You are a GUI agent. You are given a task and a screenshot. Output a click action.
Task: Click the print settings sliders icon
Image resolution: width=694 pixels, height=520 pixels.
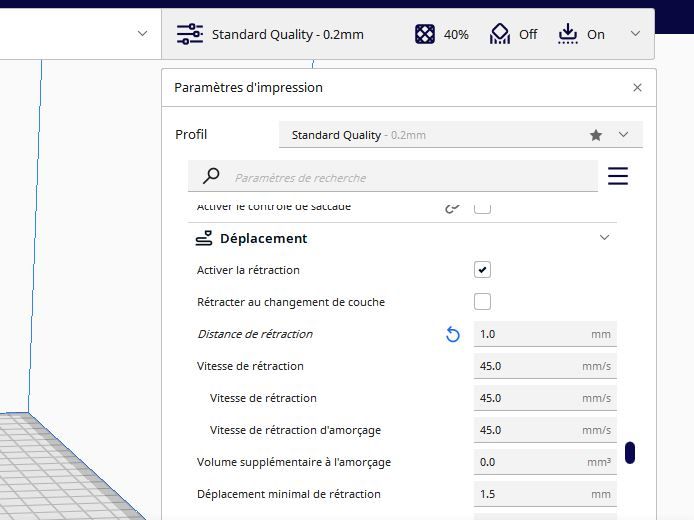(190, 34)
